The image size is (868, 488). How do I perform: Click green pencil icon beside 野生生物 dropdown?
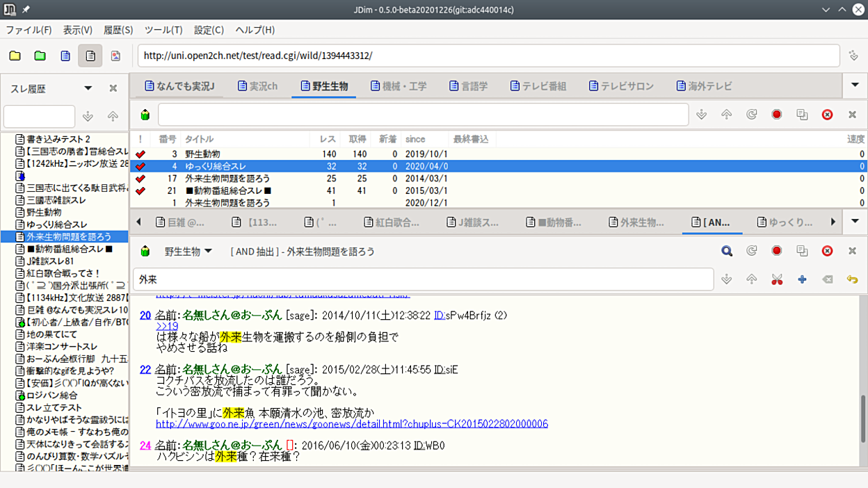[x=145, y=251]
